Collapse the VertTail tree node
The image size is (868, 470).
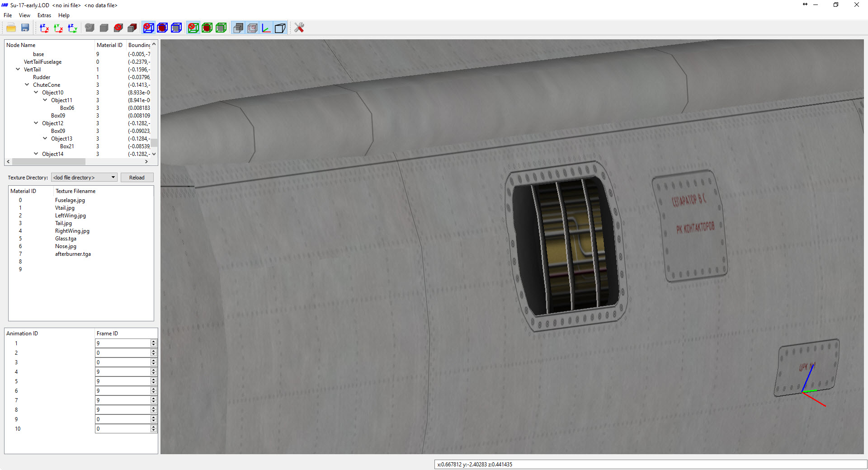(x=18, y=69)
